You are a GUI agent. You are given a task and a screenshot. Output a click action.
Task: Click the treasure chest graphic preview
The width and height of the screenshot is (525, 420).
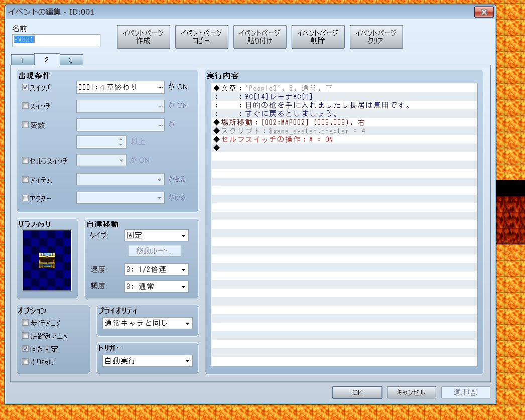point(47,260)
